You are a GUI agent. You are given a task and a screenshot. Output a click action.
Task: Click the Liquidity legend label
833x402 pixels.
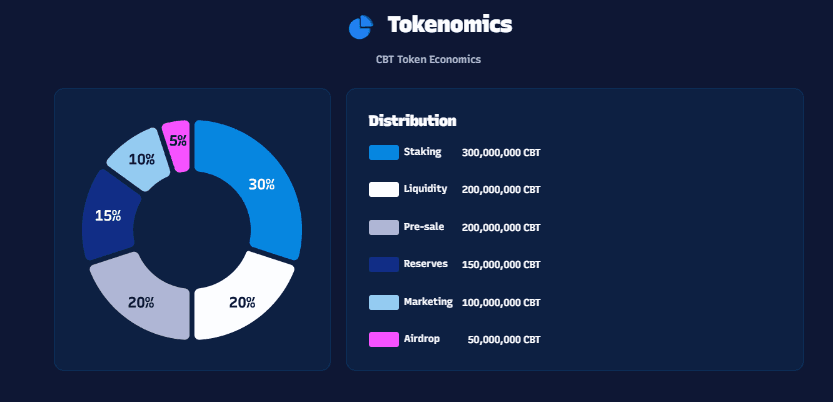coord(425,189)
